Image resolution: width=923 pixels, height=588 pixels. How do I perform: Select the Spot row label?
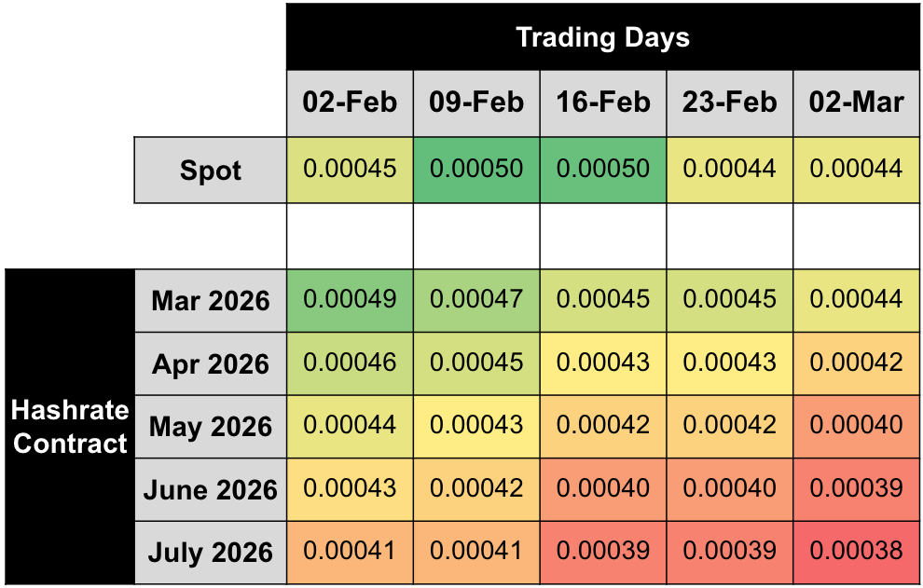pos(211,171)
